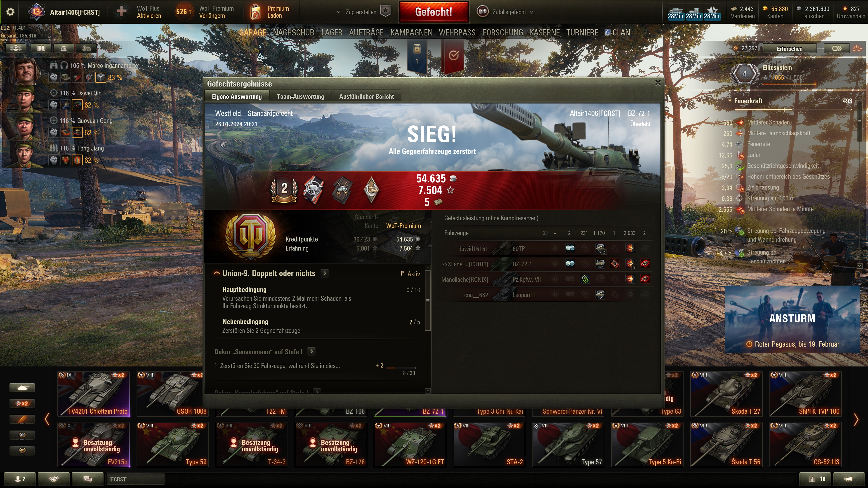Open the Zufallsgefecht battle mode dropdown
The height and width of the screenshot is (488, 868).
click(505, 12)
